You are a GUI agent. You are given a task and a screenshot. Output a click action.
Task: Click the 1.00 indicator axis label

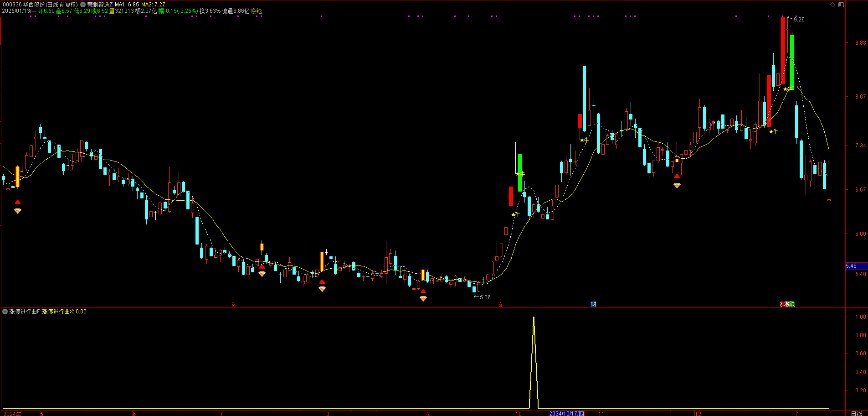[x=860, y=317]
